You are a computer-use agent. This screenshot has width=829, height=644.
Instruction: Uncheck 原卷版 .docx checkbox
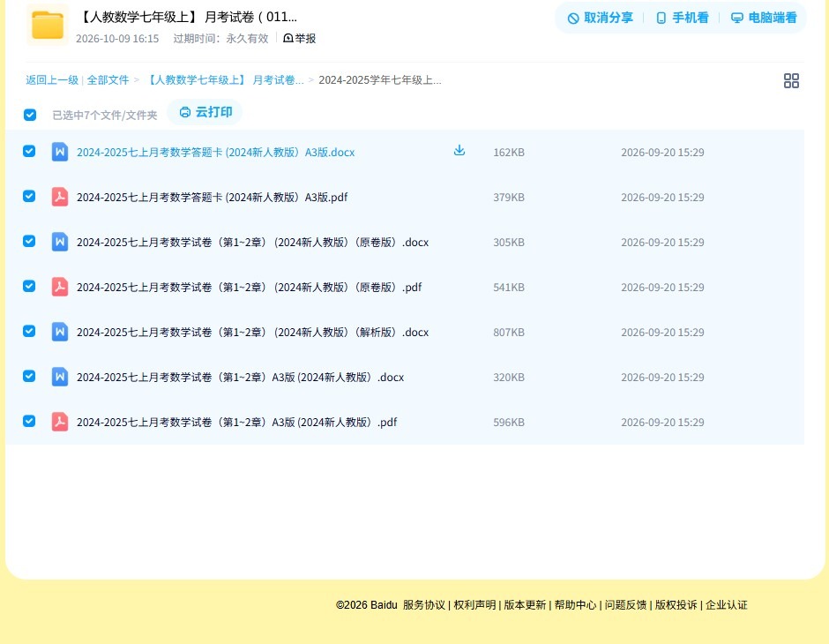(x=29, y=241)
